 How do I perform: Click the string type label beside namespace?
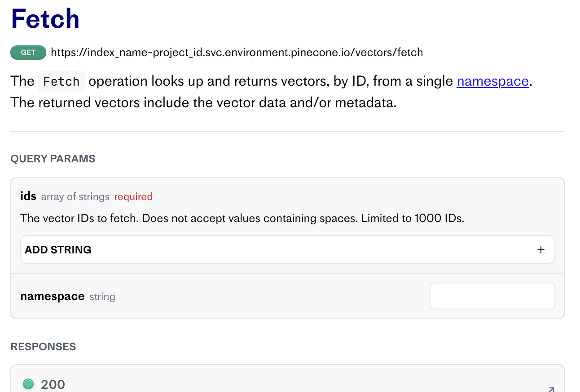[102, 297]
